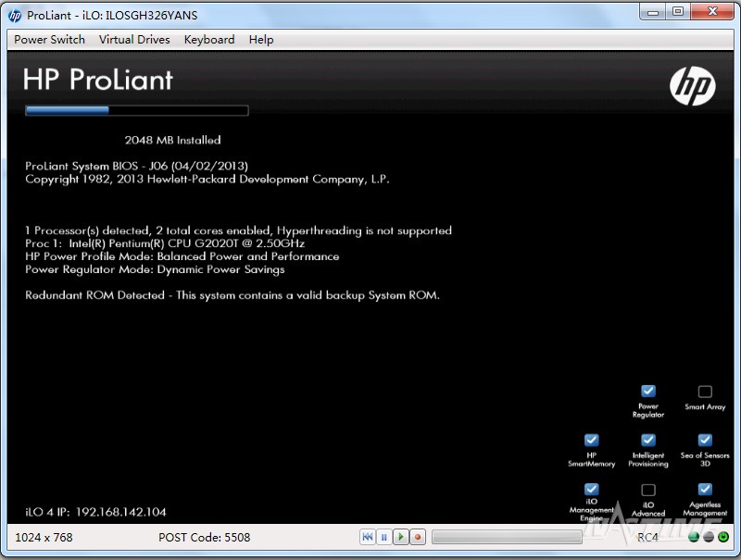Maximize the iLO console window
Screen dimensions: 741x560
(x=678, y=12)
